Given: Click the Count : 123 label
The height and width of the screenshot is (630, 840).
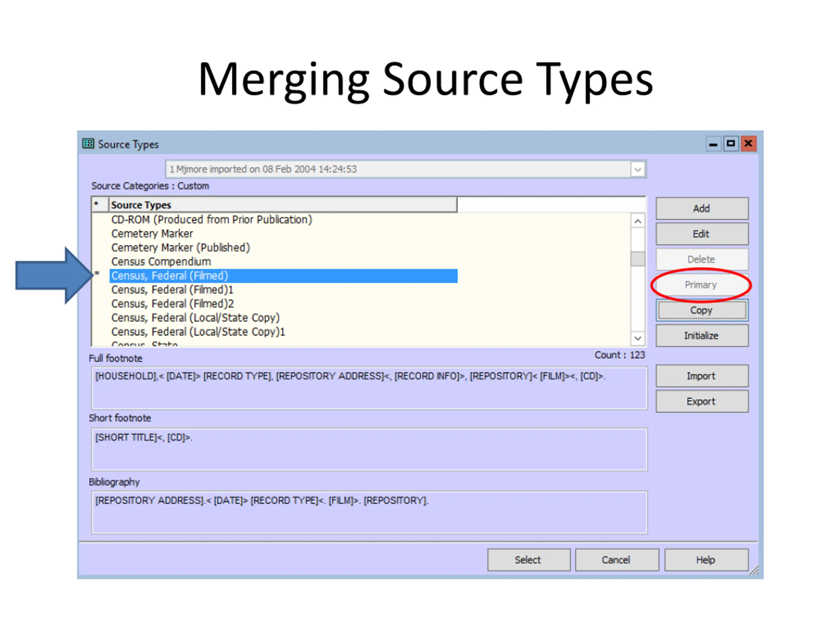Looking at the screenshot, I should click(x=620, y=355).
